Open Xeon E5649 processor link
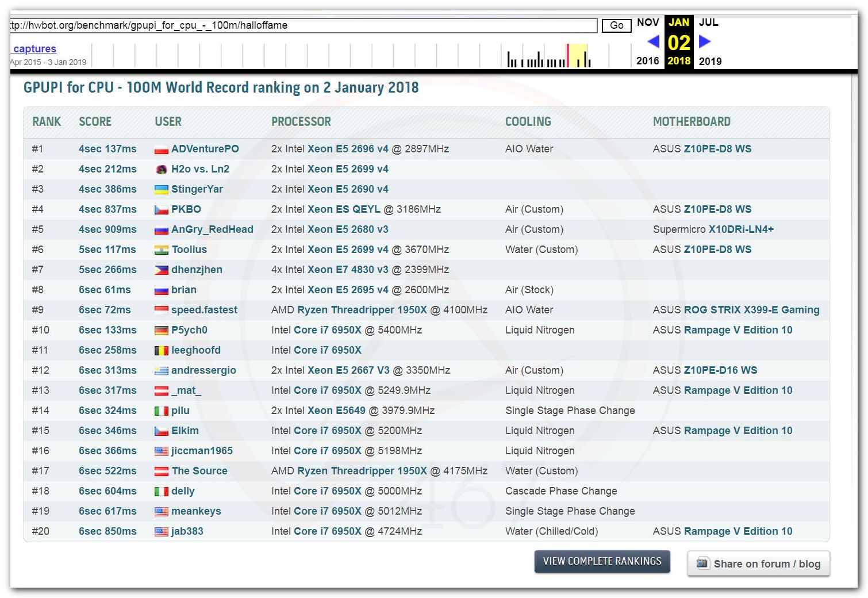The width and height of the screenshot is (868, 598). point(336,411)
